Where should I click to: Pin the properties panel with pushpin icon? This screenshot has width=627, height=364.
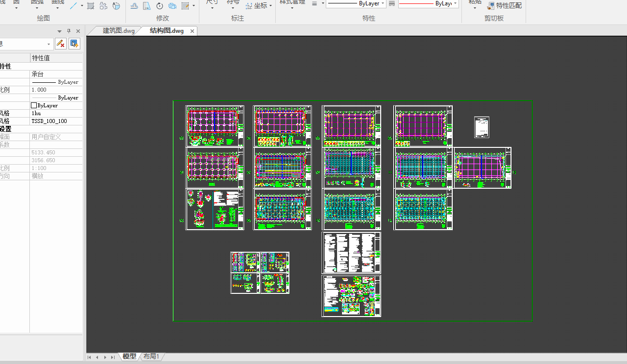tap(69, 31)
